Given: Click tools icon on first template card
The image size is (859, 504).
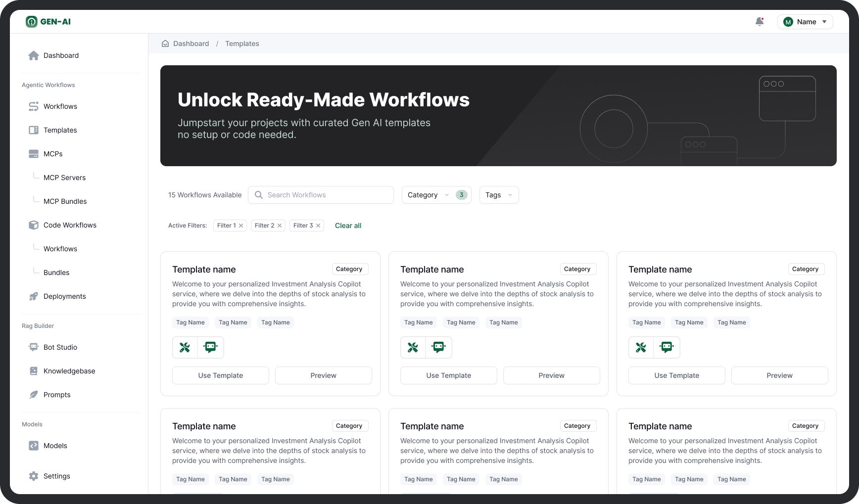Looking at the screenshot, I should [x=185, y=347].
